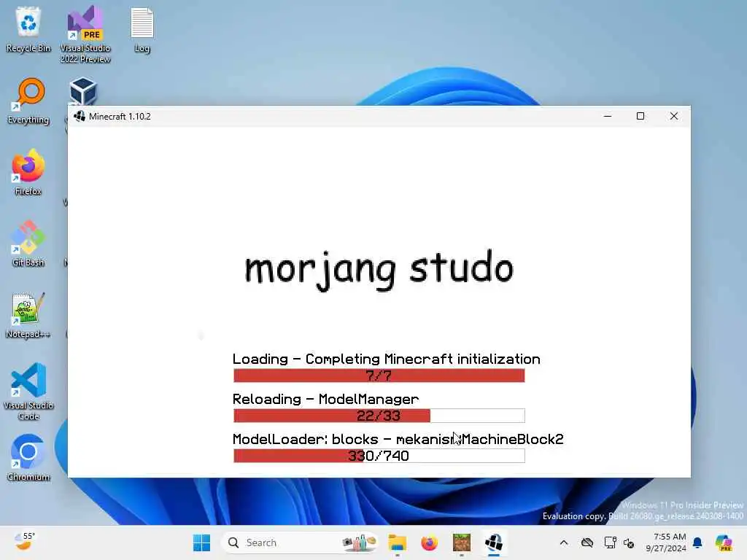Click the search highlight image in Search box
Image resolution: width=747 pixels, height=560 pixels.
[x=359, y=542]
